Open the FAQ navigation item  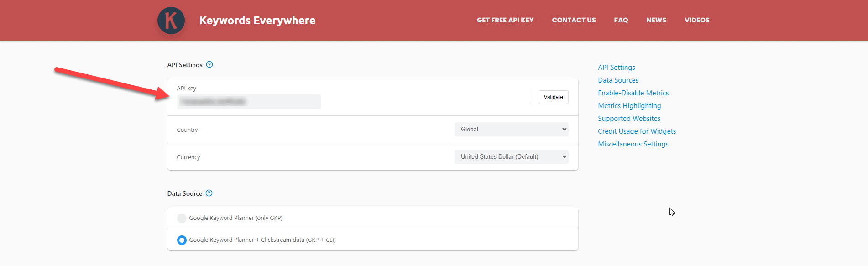coord(621,20)
